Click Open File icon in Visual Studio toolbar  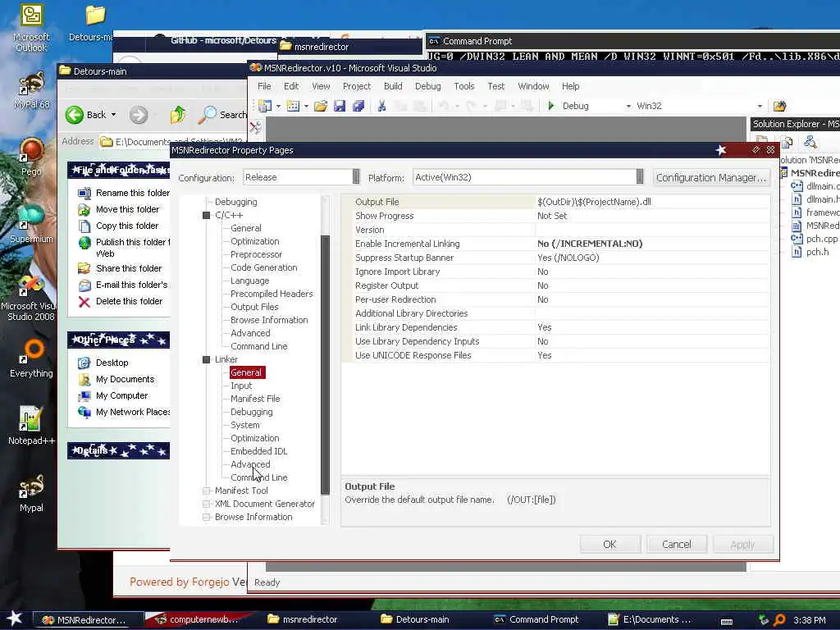click(321, 106)
